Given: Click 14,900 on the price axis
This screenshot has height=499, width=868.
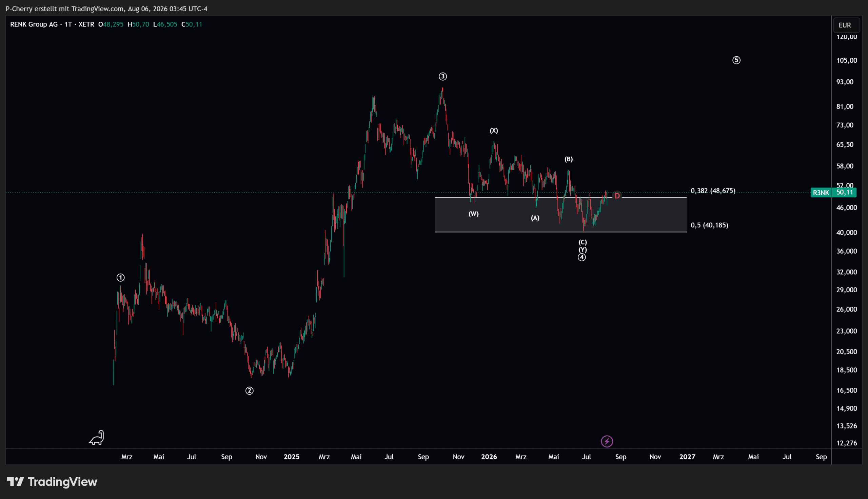Looking at the screenshot, I should click(847, 408).
